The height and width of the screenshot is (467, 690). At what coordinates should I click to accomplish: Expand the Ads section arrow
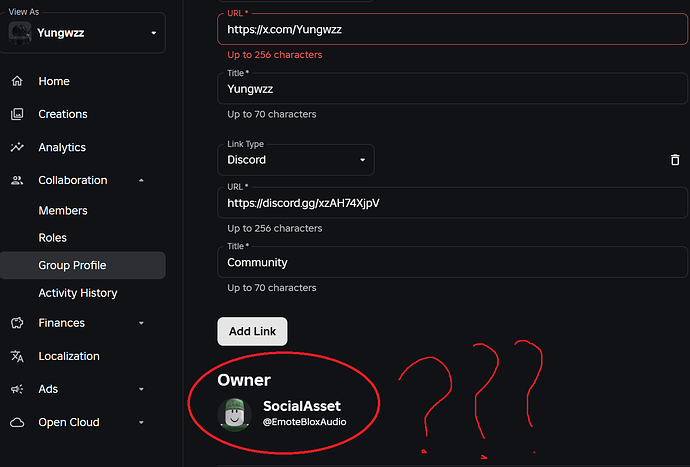point(141,389)
